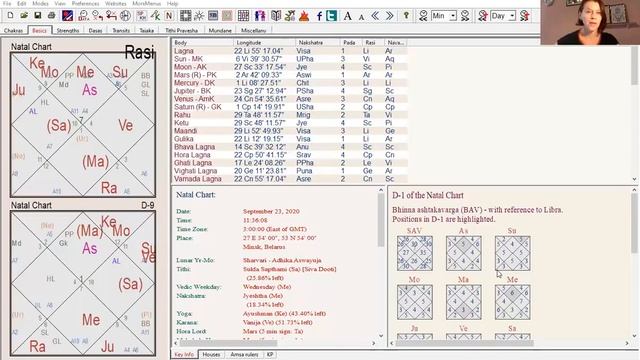
Task: Print the current chart
Action: (x=51, y=16)
